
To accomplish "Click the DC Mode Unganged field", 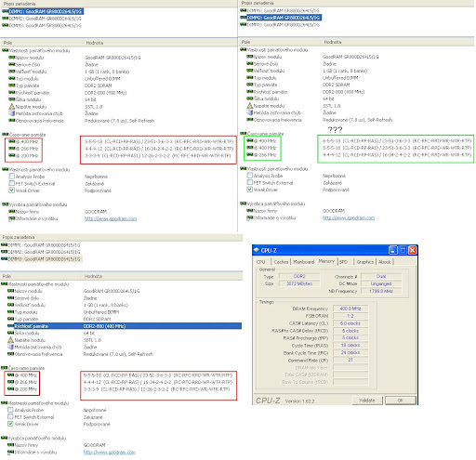I will (381, 283).
